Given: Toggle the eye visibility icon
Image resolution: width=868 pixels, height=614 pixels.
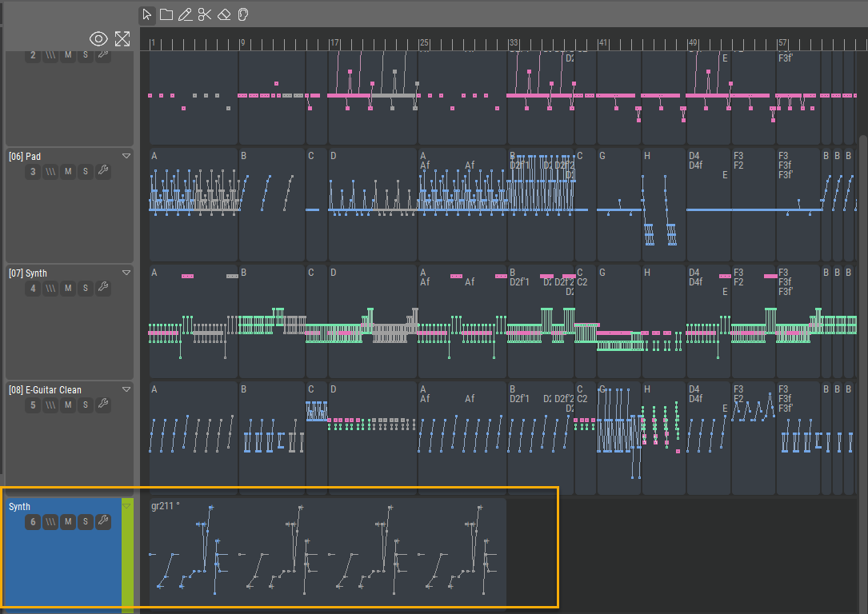Looking at the screenshot, I should click(x=98, y=38).
